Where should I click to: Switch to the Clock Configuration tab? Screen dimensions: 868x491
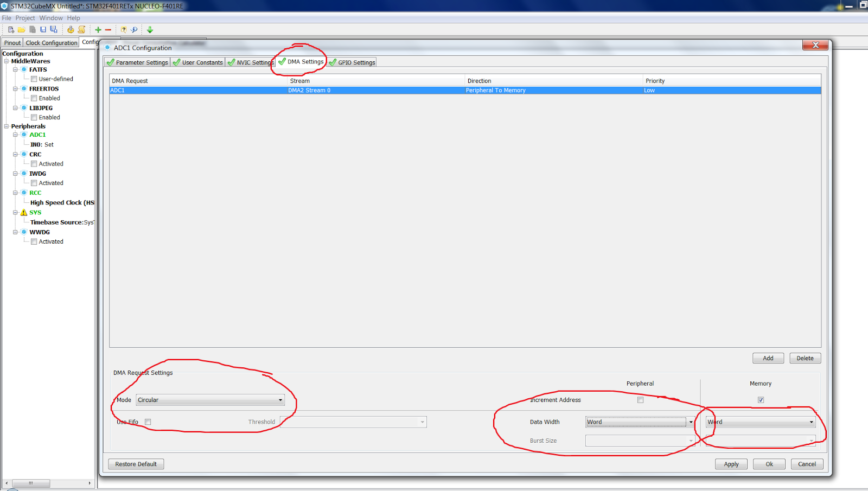point(51,43)
